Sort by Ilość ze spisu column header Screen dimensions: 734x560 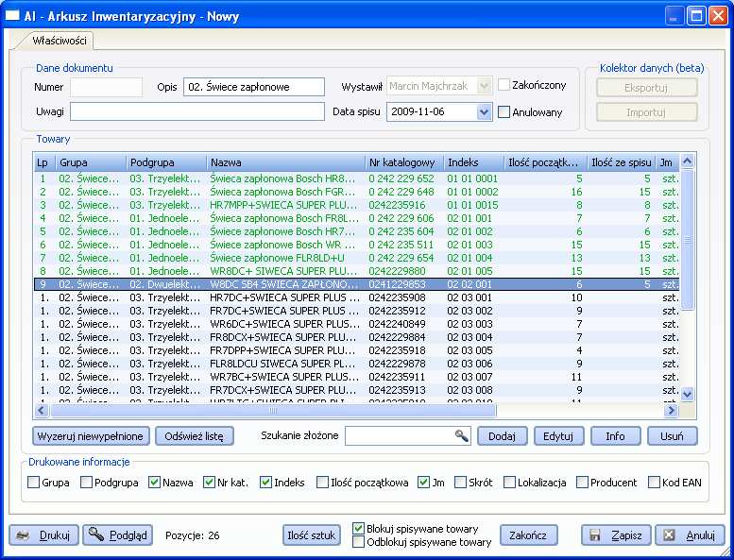pyautogui.click(x=622, y=162)
